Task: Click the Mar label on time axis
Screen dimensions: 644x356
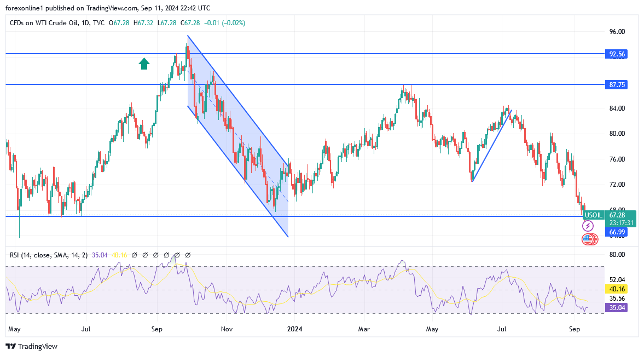Action: click(364, 329)
